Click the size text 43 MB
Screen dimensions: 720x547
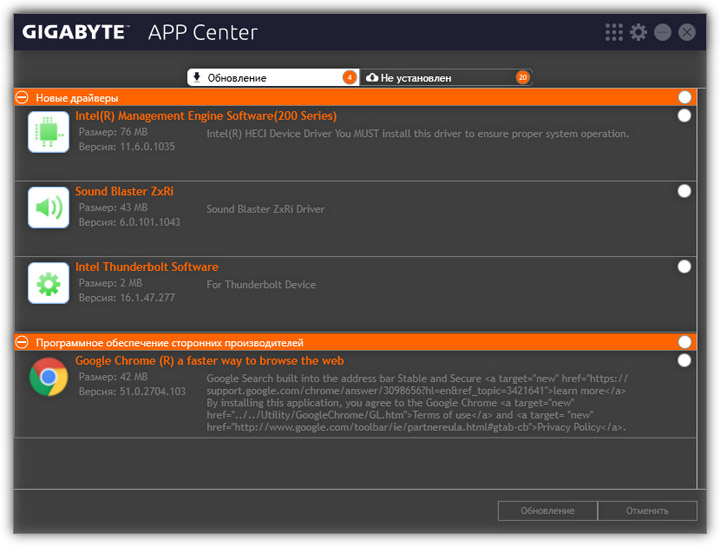134,208
